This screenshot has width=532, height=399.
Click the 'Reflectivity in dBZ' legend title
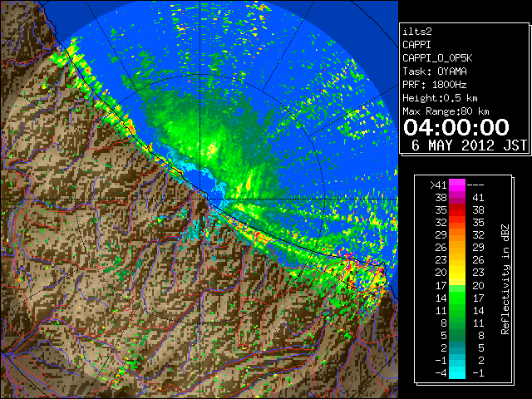coord(505,279)
